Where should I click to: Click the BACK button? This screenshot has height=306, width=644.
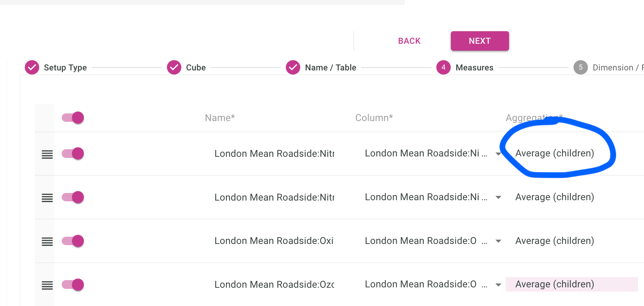click(x=409, y=41)
